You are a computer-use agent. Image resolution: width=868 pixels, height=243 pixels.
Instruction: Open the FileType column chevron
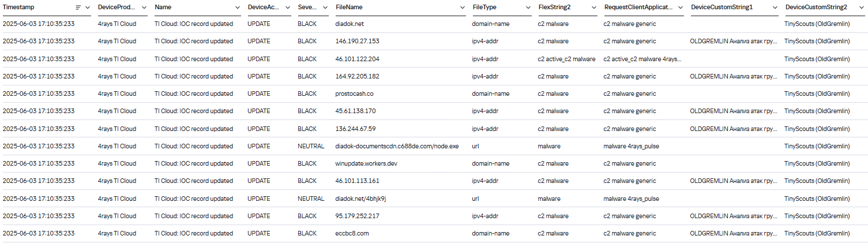click(528, 8)
